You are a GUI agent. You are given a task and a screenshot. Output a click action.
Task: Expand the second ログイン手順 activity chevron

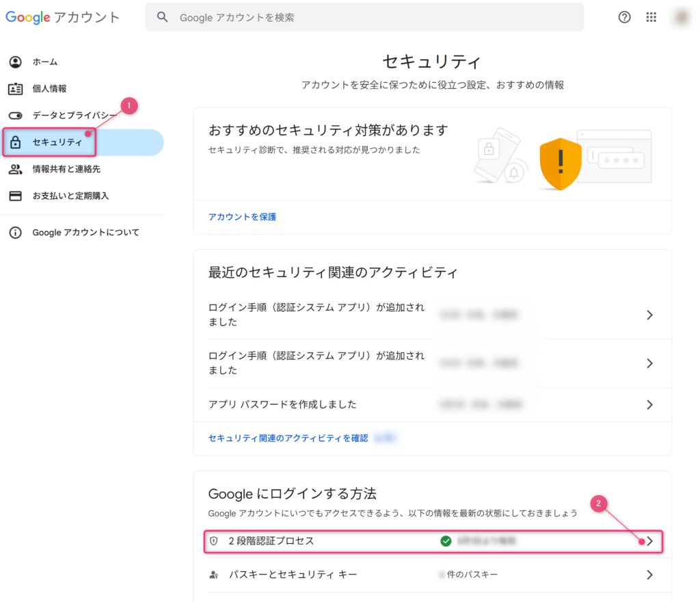point(649,363)
